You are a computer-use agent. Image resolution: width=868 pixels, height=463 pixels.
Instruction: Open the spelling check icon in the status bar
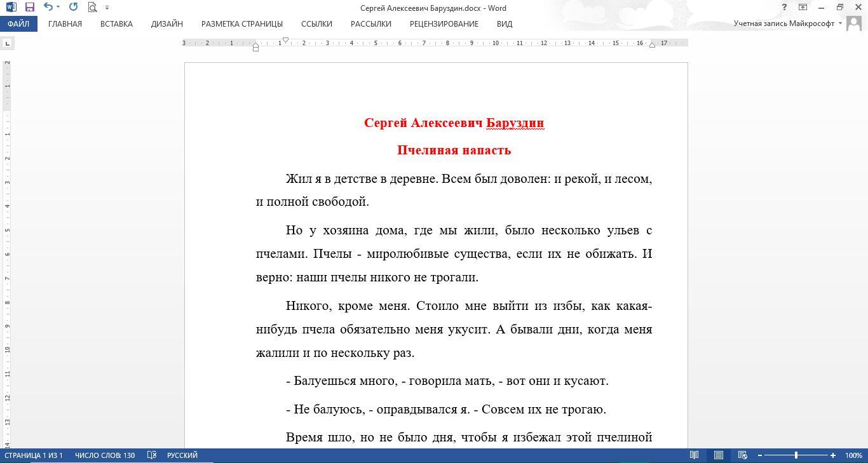pos(152,455)
